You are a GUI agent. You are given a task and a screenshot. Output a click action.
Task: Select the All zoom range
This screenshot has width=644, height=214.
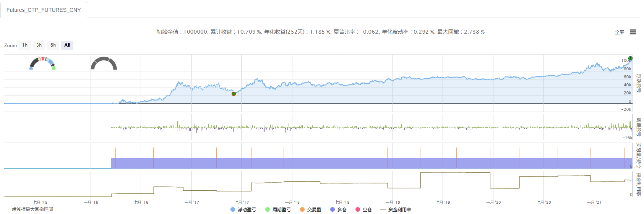pyautogui.click(x=67, y=45)
